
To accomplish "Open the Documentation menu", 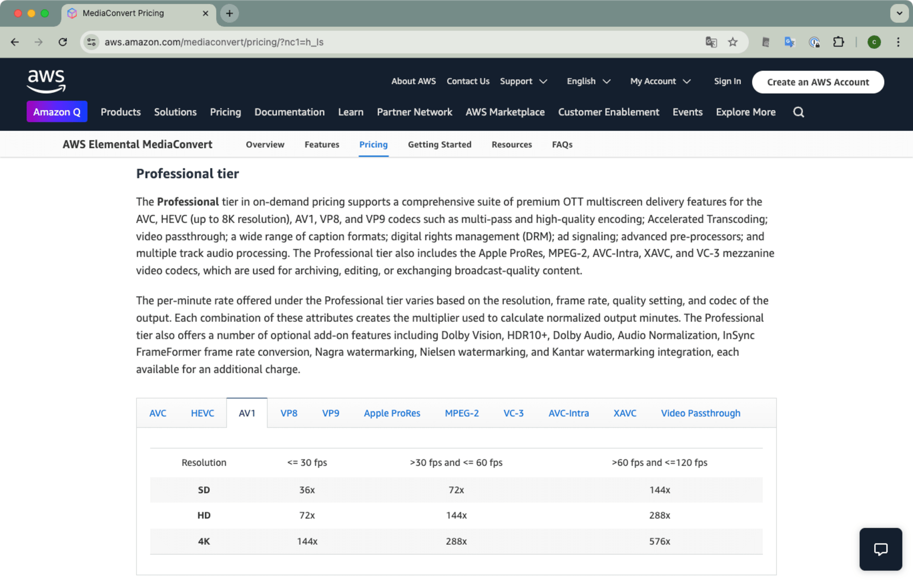I will [289, 112].
